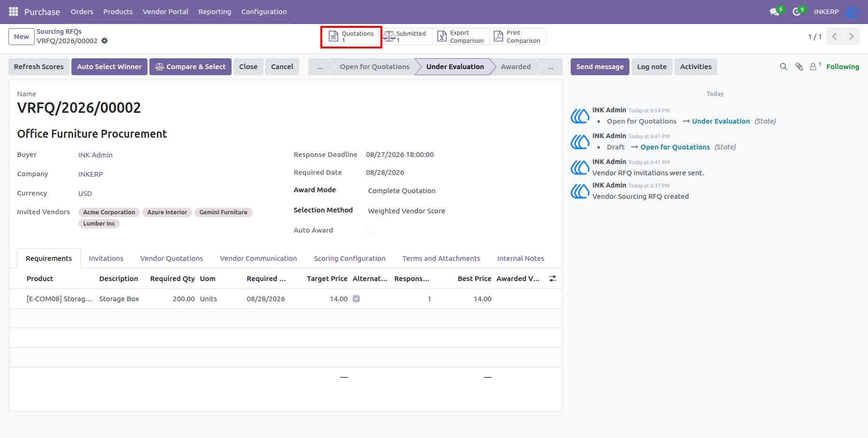Open attachments paperclip icon in chatter
The width and height of the screenshot is (868, 438).
click(x=799, y=67)
